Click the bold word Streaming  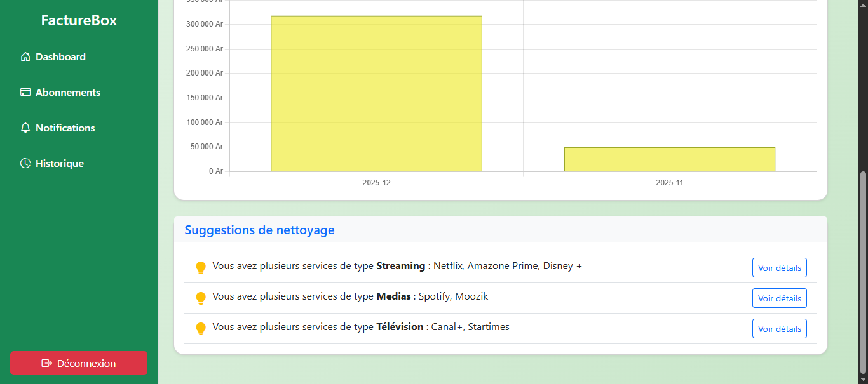click(400, 266)
